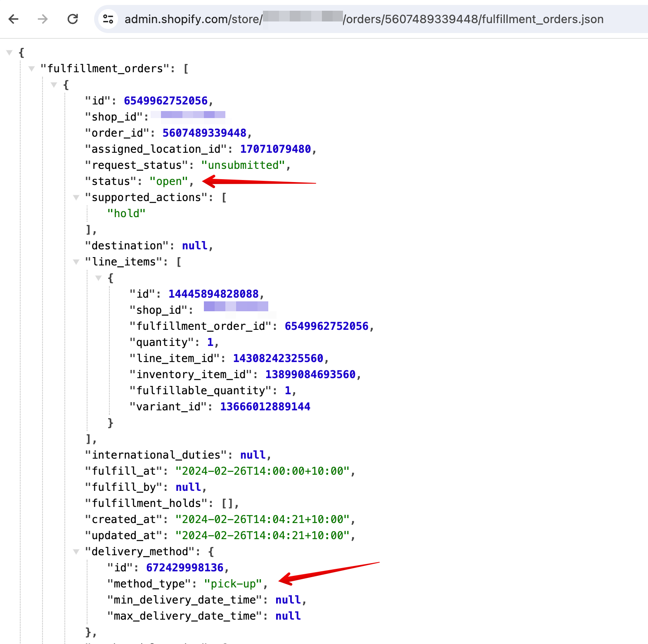Click the status value "open"
The width and height of the screenshot is (648, 644).
pos(169,181)
